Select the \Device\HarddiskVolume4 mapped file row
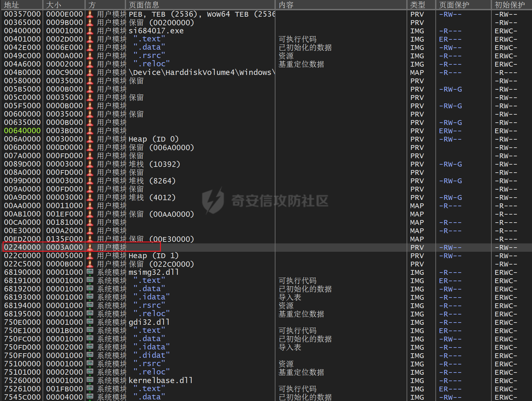The width and height of the screenshot is (532, 401). pos(202,73)
